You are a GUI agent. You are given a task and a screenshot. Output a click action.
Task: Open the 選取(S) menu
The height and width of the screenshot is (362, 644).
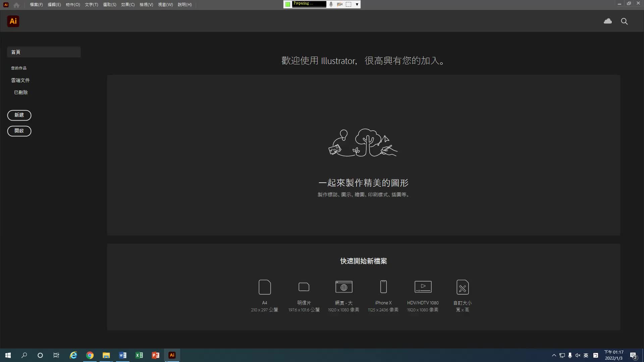(x=109, y=5)
